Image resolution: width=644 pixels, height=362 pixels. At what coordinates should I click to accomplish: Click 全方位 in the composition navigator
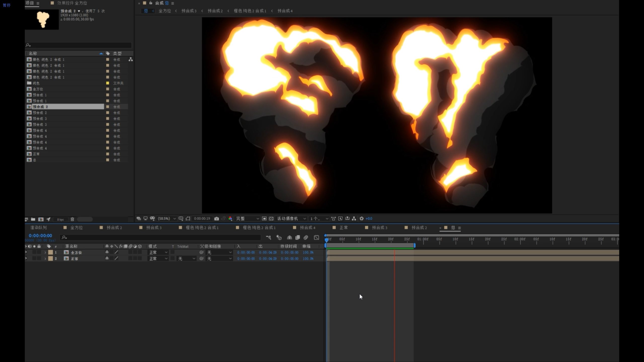click(165, 11)
